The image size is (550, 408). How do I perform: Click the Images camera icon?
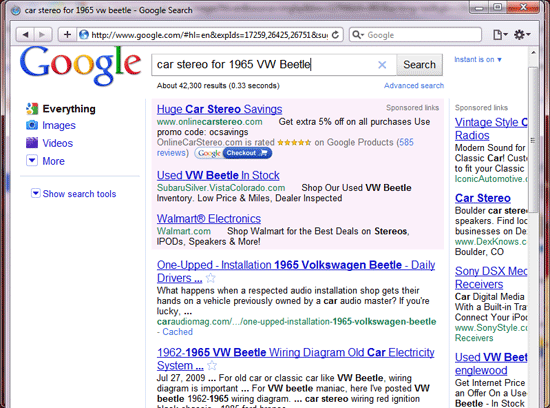click(32, 125)
